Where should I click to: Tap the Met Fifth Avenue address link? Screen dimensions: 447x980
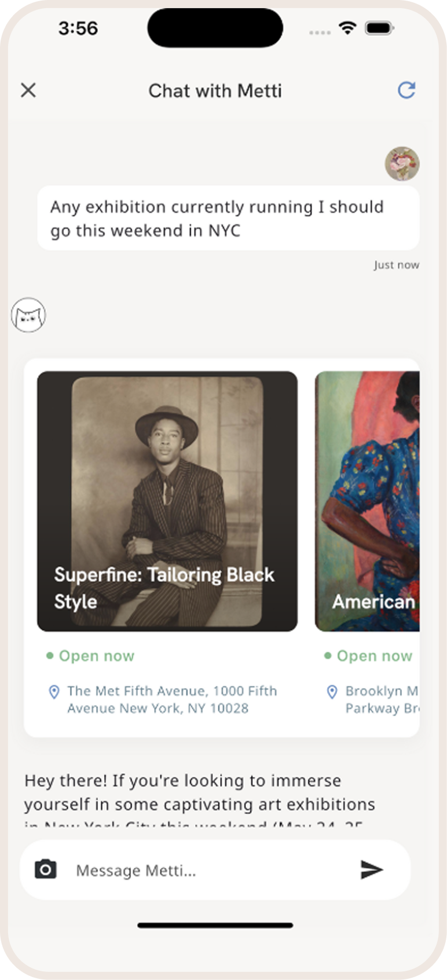(x=171, y=699)
